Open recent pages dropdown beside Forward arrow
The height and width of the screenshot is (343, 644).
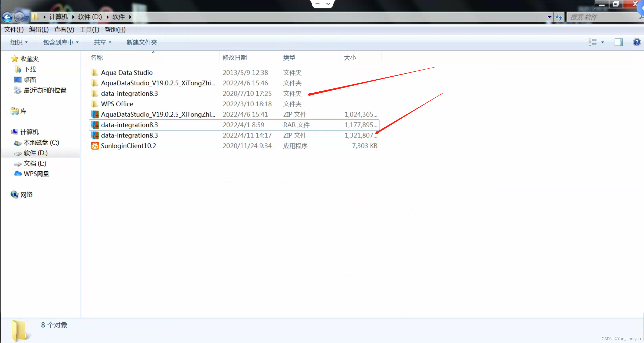coord(27,17)
